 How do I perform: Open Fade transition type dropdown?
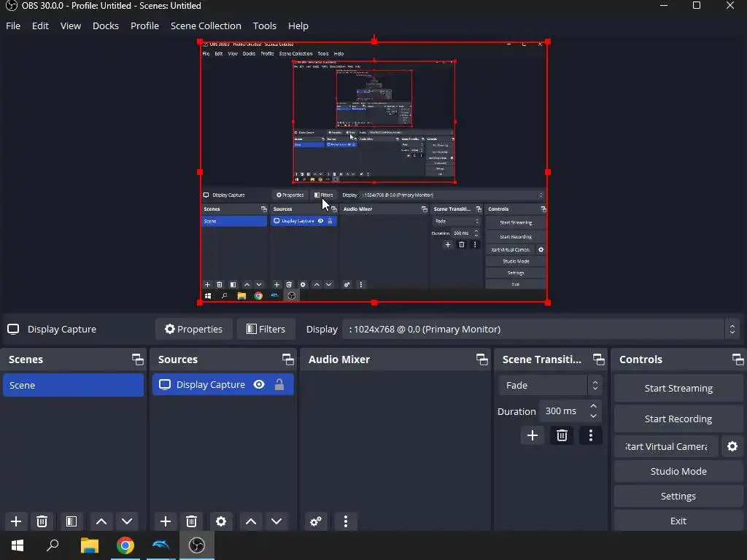[x=550, y=385]
